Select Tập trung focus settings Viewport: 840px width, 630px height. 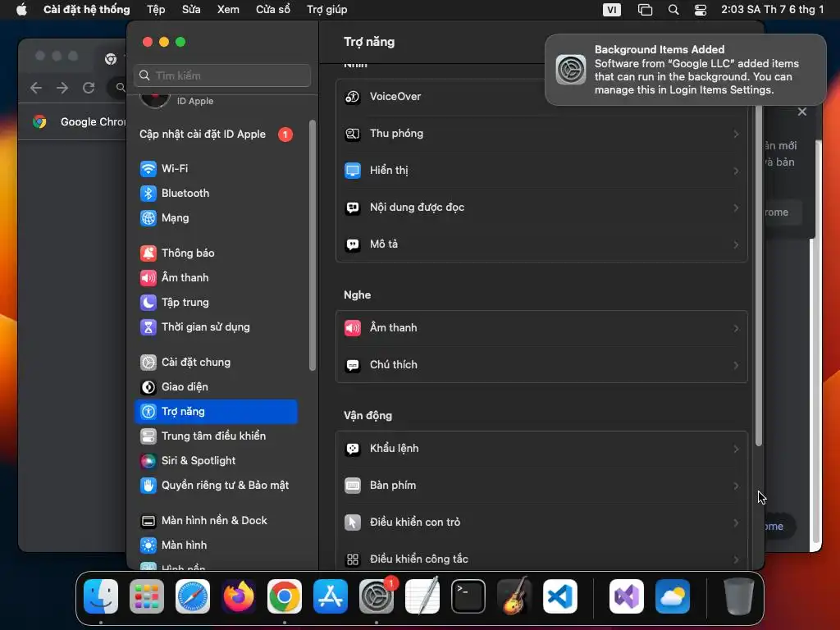point(216,302)
